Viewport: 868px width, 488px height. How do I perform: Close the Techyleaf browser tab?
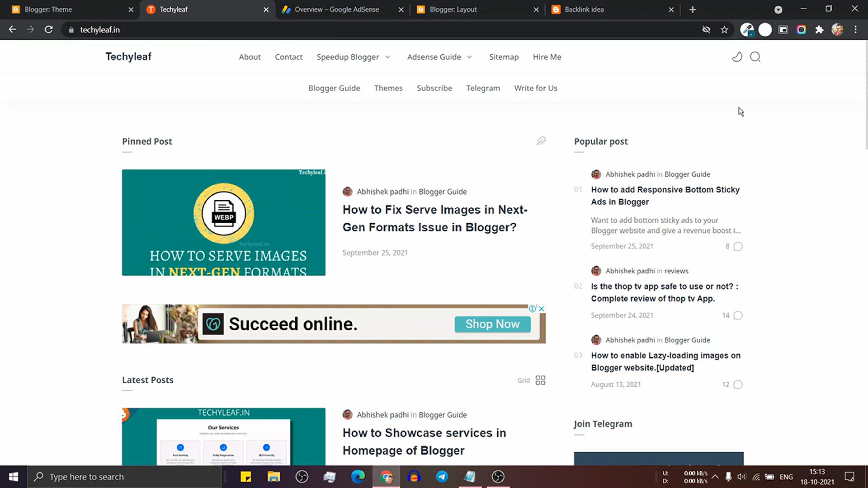coord(266,9)
